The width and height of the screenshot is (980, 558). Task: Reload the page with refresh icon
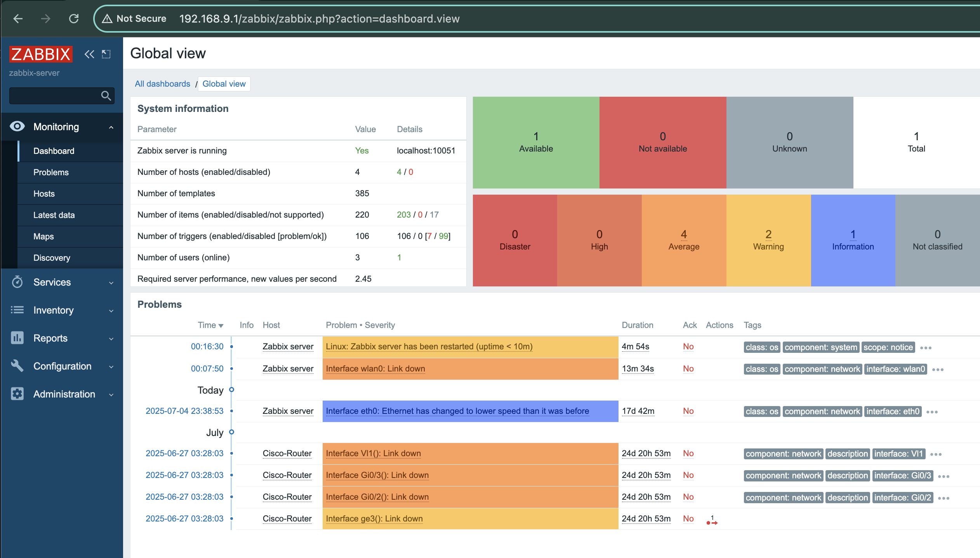click(74, 18)
